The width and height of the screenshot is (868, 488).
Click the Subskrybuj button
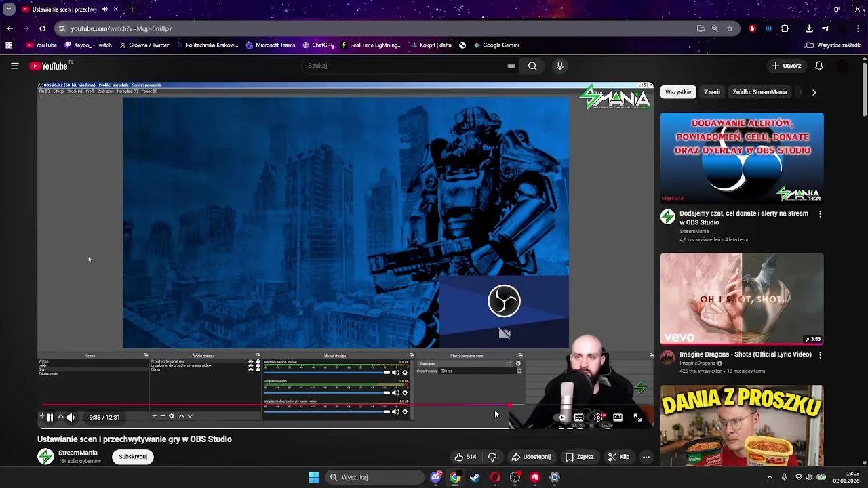coord(133,457)
